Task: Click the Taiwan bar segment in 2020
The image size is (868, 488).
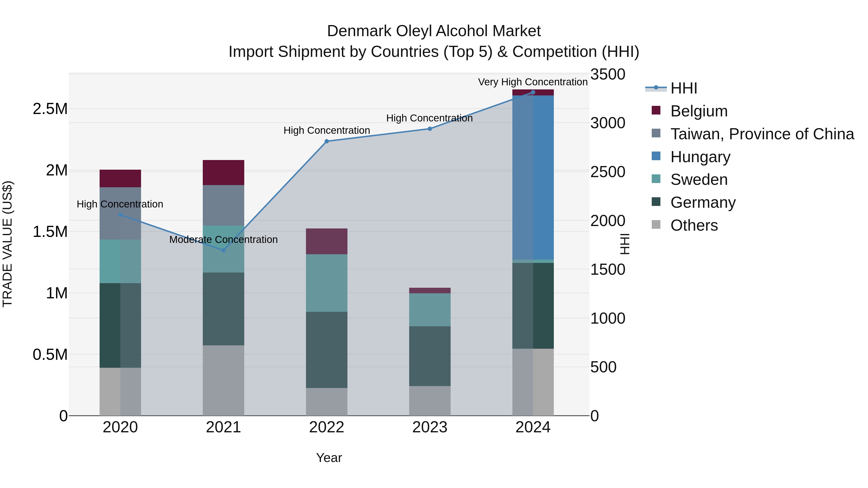Action: [x=120, y=214]
